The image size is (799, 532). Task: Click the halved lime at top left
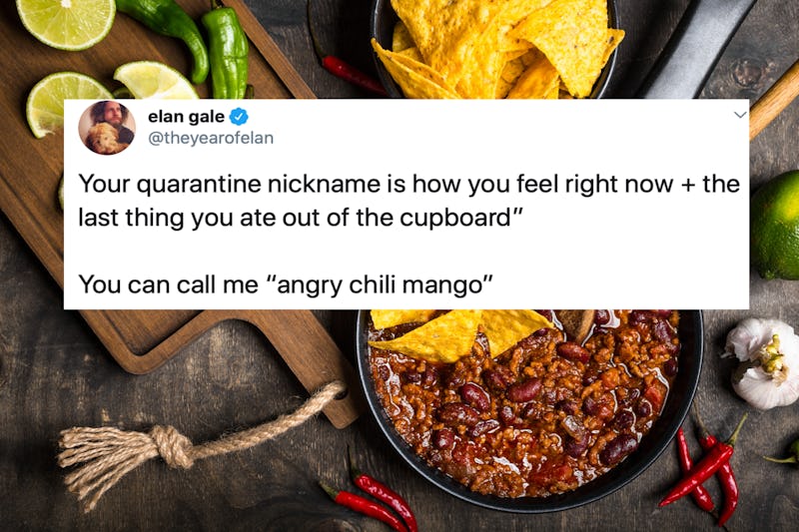[66, 24]
